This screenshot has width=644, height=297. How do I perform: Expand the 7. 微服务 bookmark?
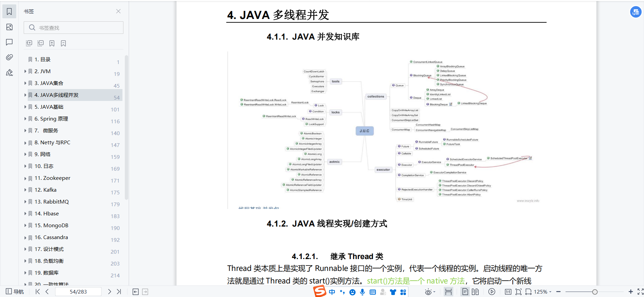click(25, 130)
